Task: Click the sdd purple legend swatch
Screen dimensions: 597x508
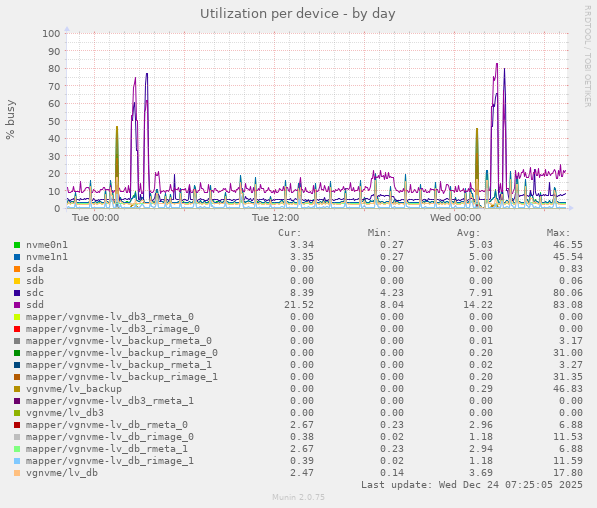Action: (17, 305)
